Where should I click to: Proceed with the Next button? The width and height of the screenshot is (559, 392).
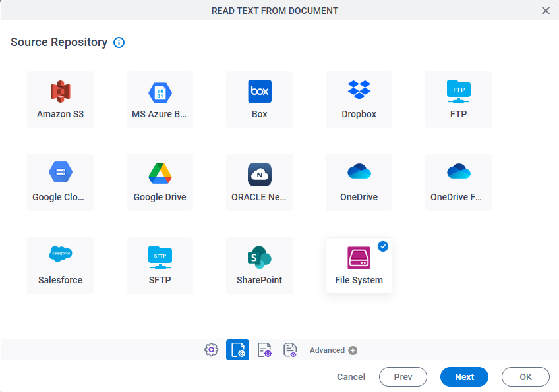pyautogui.click(x=464, y=377)
